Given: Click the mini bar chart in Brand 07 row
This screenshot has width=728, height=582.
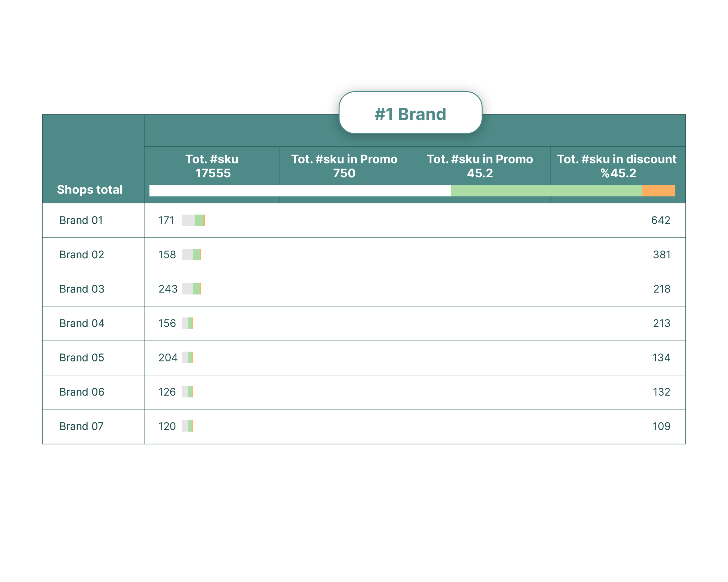Looking at the screenshot, I should coord(187,426).
